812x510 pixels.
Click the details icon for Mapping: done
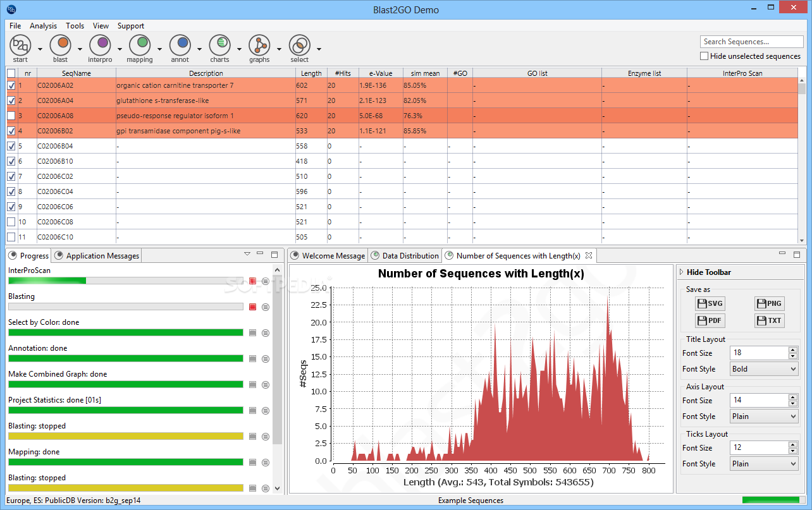(266, 462)
